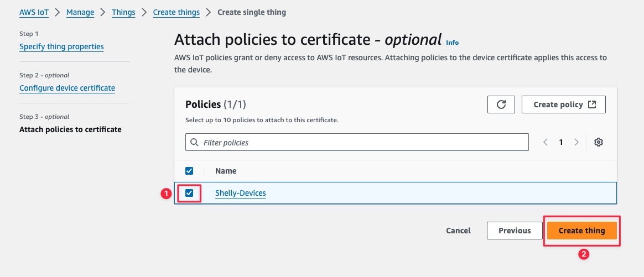Toggle the select-all policies checkbox

(189, 171)
